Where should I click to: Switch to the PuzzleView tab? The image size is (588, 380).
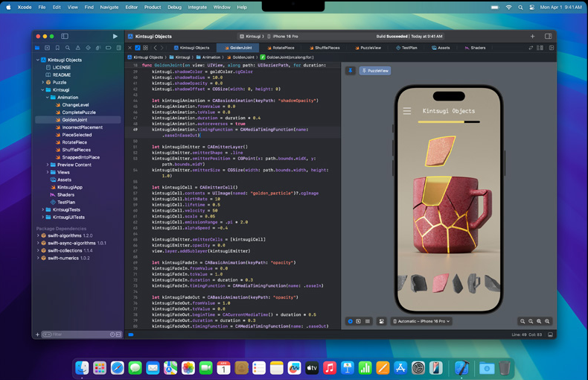coord(368,48)
